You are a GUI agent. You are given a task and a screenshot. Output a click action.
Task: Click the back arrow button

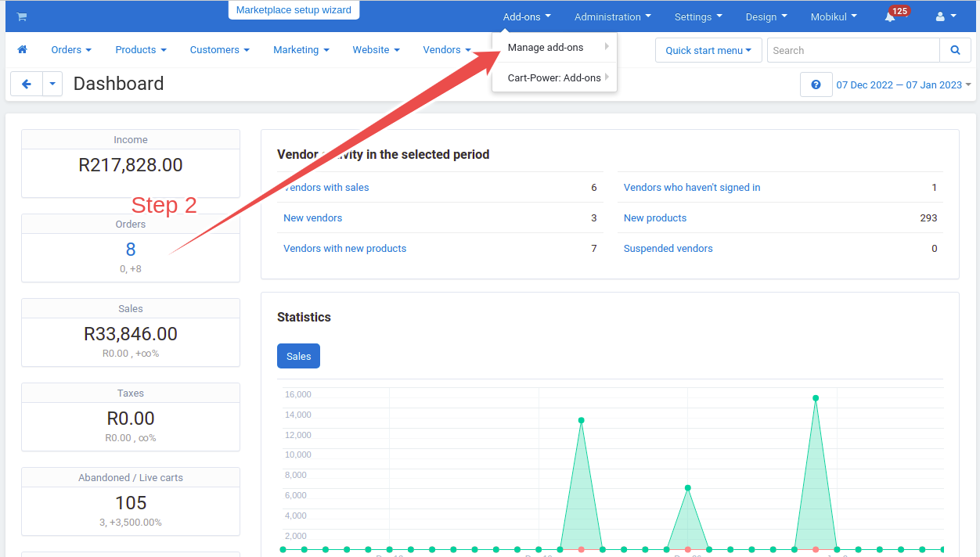click(26, 84)
